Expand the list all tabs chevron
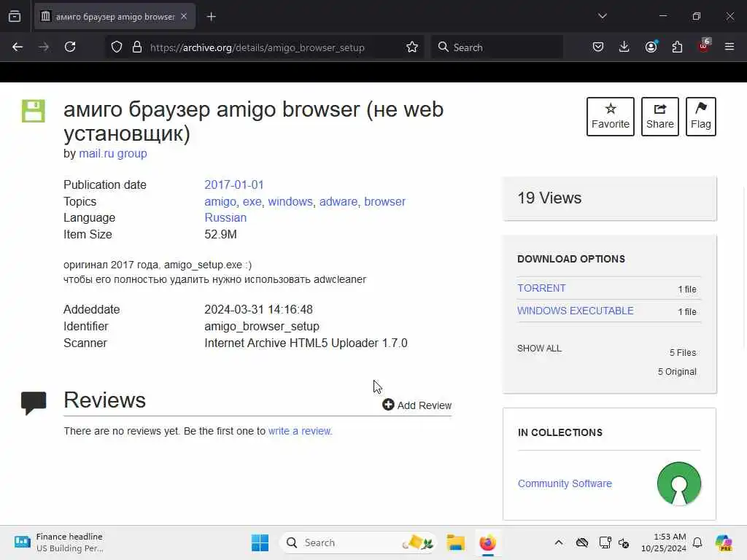Image resolution: width=747 pixels, height=560 pixels. pyautogui.click(x=603, y=16)
